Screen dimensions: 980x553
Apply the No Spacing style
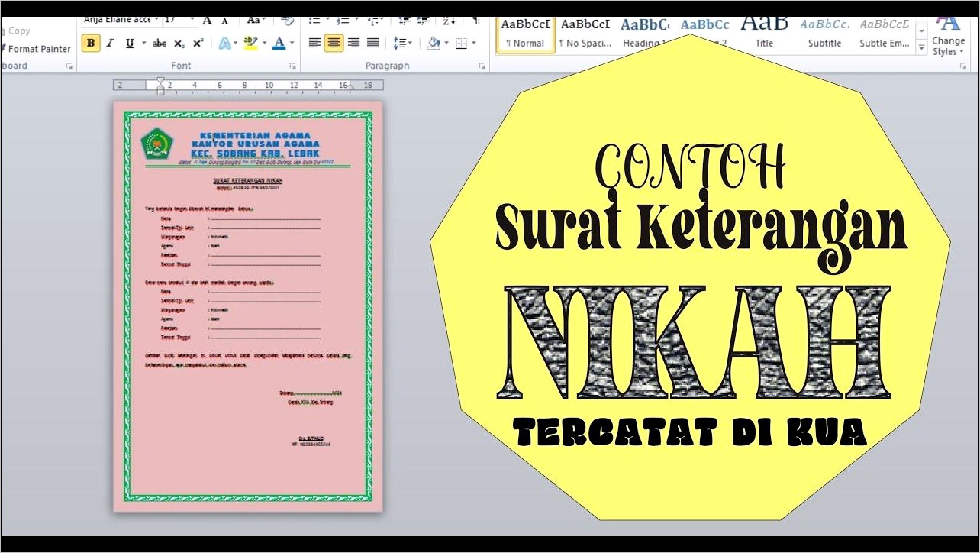(x=585, y=33)
